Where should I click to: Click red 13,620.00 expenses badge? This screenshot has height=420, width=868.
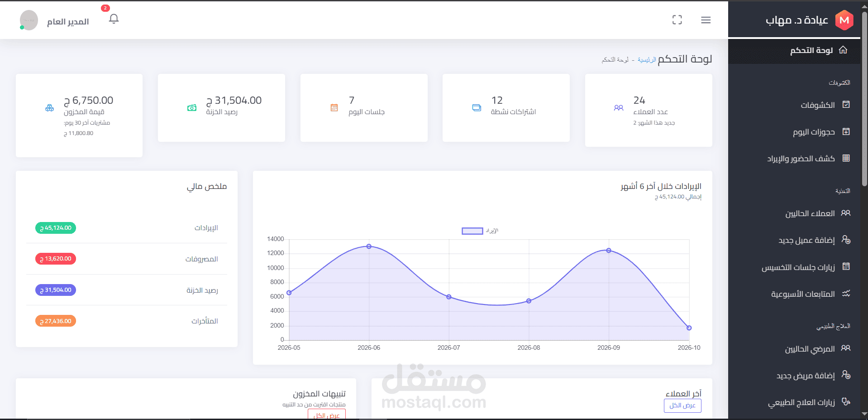(x=56, y=259)
